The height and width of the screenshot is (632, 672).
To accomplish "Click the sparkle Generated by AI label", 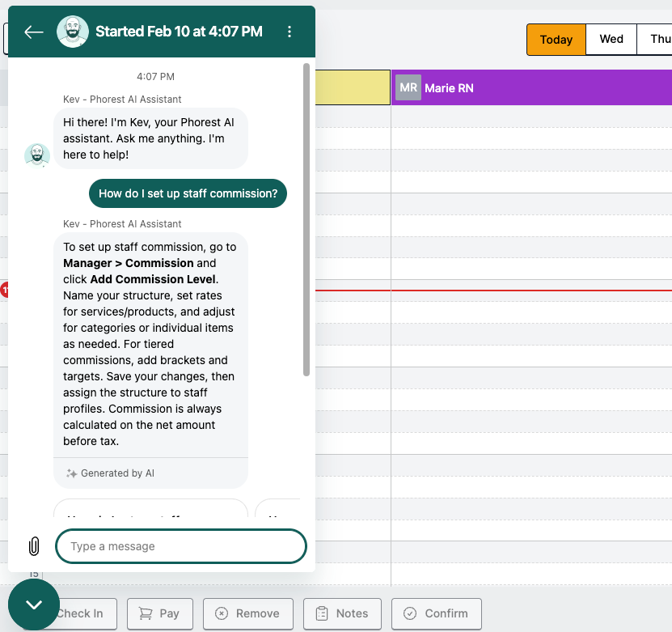I will click(x=110, y=473).
